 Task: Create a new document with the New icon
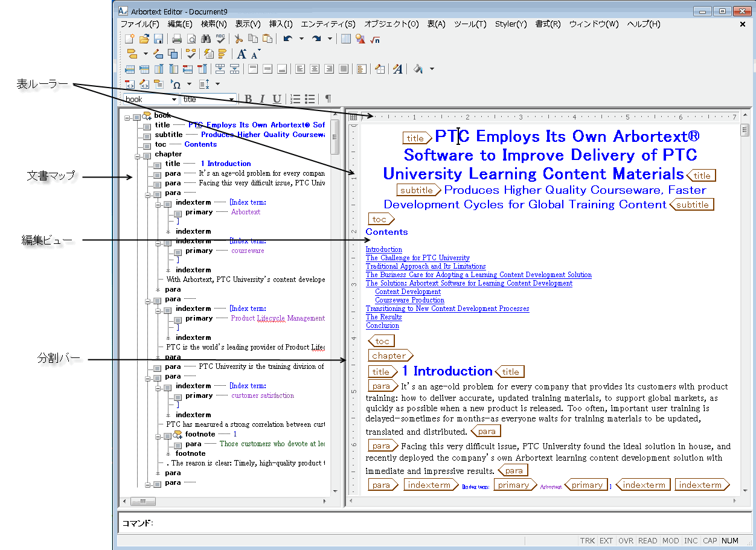(130, 39)
